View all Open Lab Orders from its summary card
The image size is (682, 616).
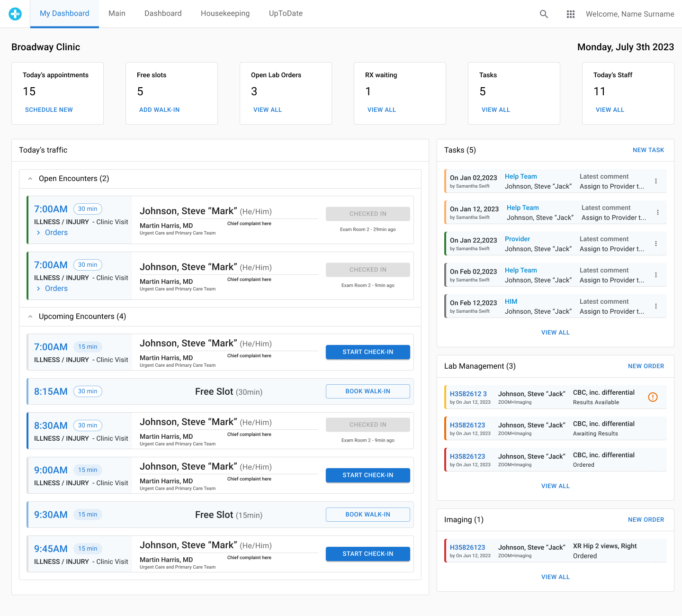(x=268, y=110)
